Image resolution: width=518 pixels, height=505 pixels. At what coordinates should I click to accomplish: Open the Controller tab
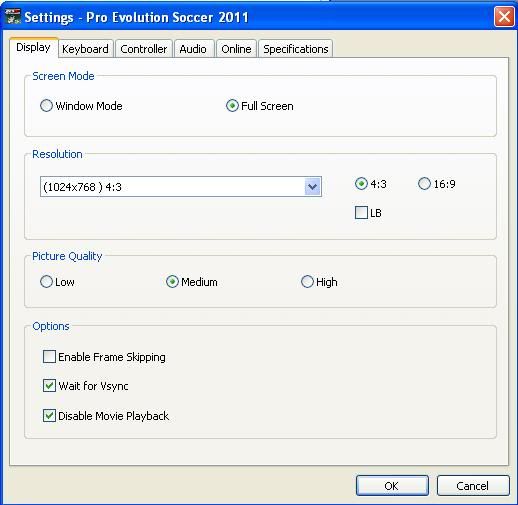(144, 49)
